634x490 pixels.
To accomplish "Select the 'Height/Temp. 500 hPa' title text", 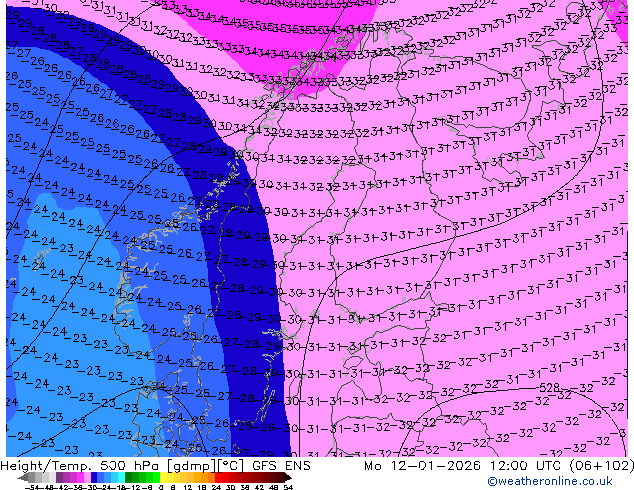I will click(80, 466).
